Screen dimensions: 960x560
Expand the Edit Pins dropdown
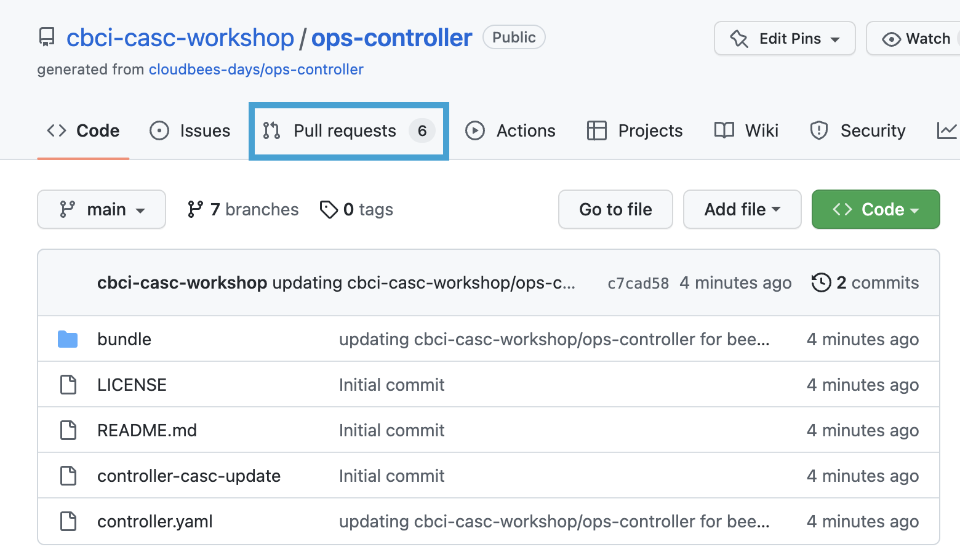click(784, 38)
